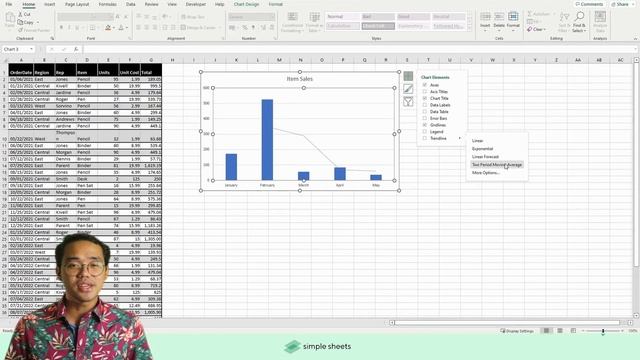
Task: Click More Options in trendline menu
Action: pyautogui.click(x=486, y=173)
